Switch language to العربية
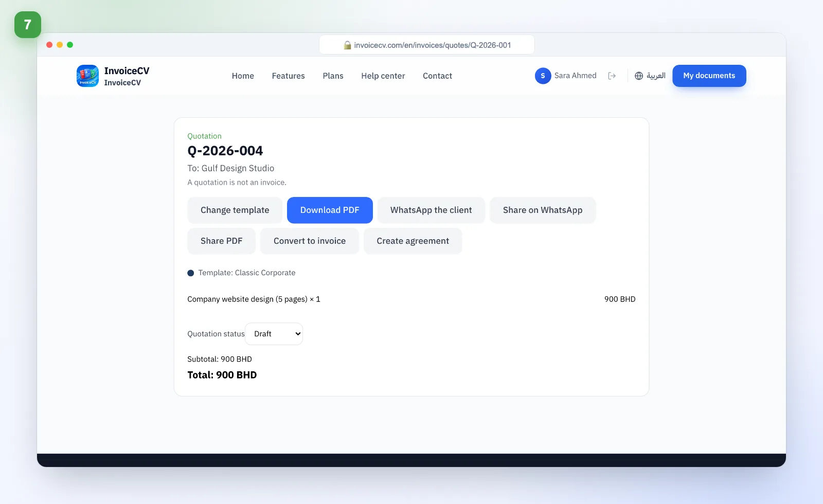 [x=656, y=76]
